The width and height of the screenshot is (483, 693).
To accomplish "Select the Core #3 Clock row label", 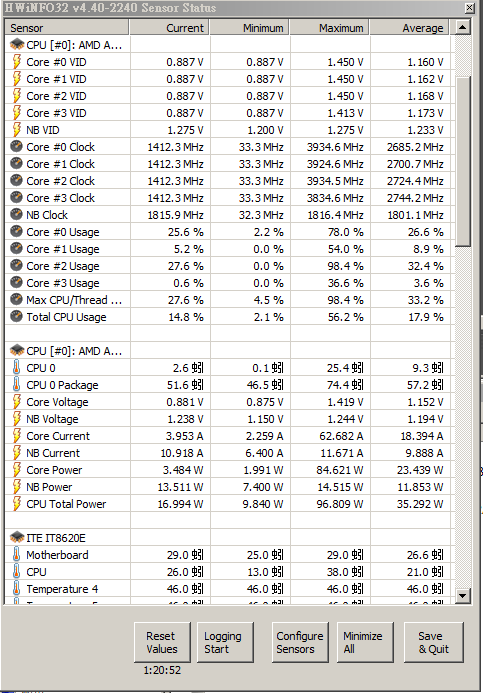I will tap(60, 198).
